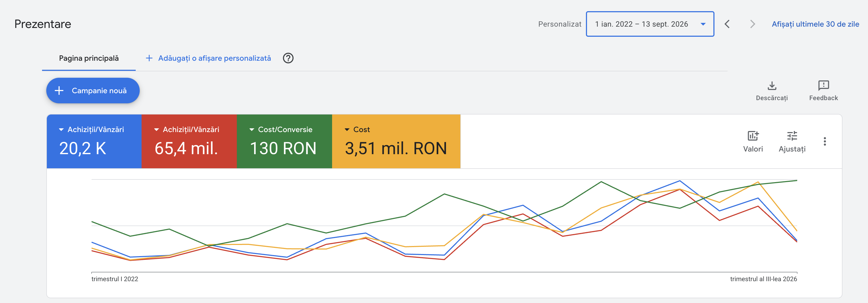Click the trimestrul al III-lea 2026 label
The width and height of the screenshot is (868, 303).
point(763,279)
